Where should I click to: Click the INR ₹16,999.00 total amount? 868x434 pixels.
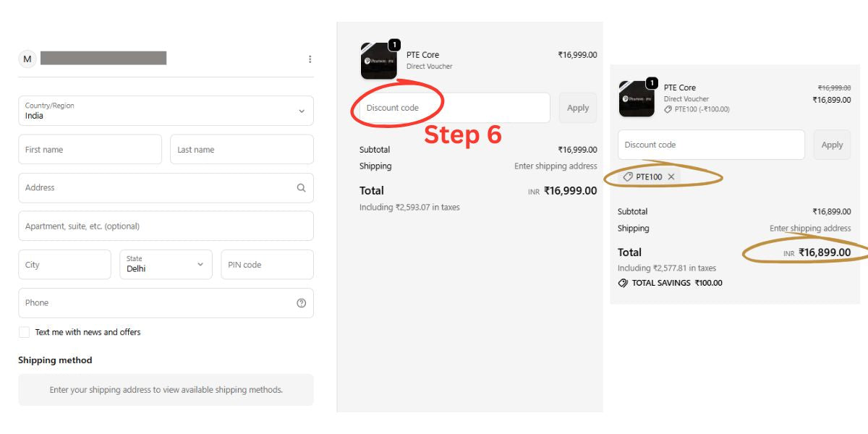[x=563, y=191]
